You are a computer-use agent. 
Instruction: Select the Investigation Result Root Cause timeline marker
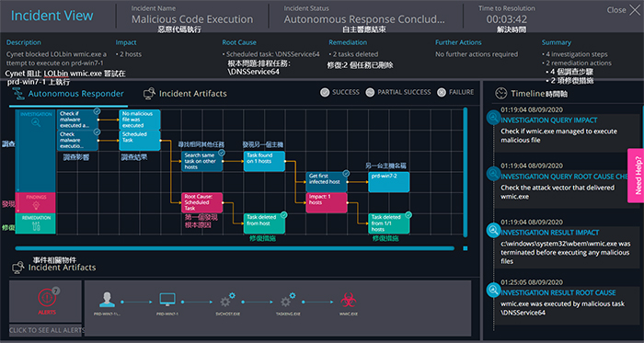click(492, 291)
